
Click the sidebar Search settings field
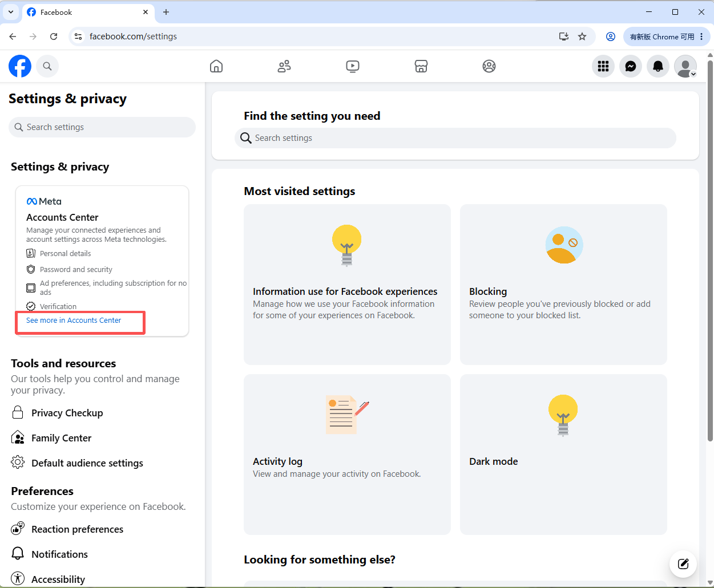click(x=102, y=127)
